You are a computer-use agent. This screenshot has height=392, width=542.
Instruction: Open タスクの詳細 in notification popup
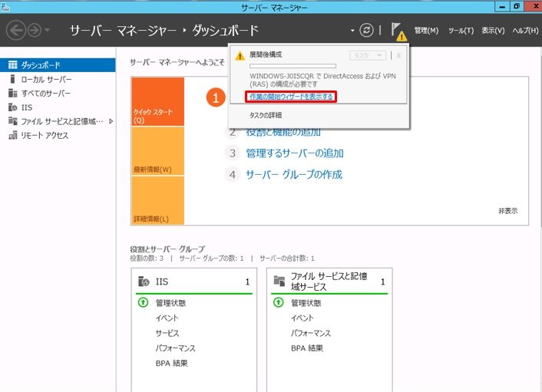point(266,114)
